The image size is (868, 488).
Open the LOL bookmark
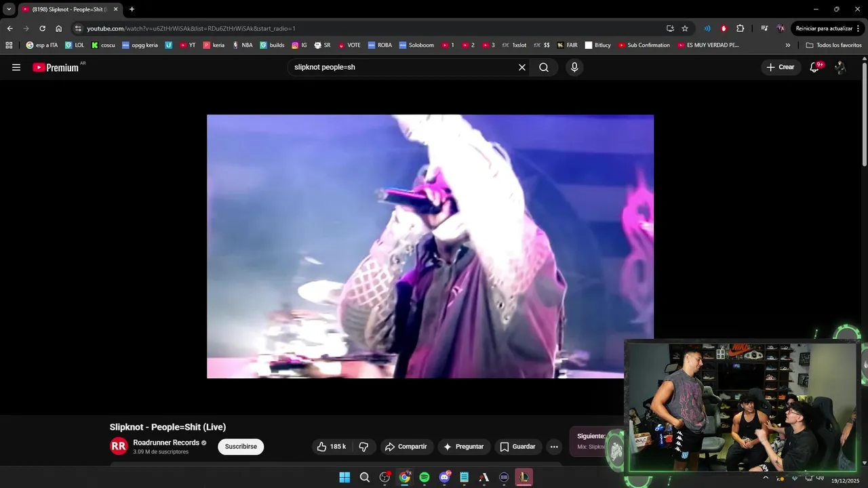click(x=75, y=45)
